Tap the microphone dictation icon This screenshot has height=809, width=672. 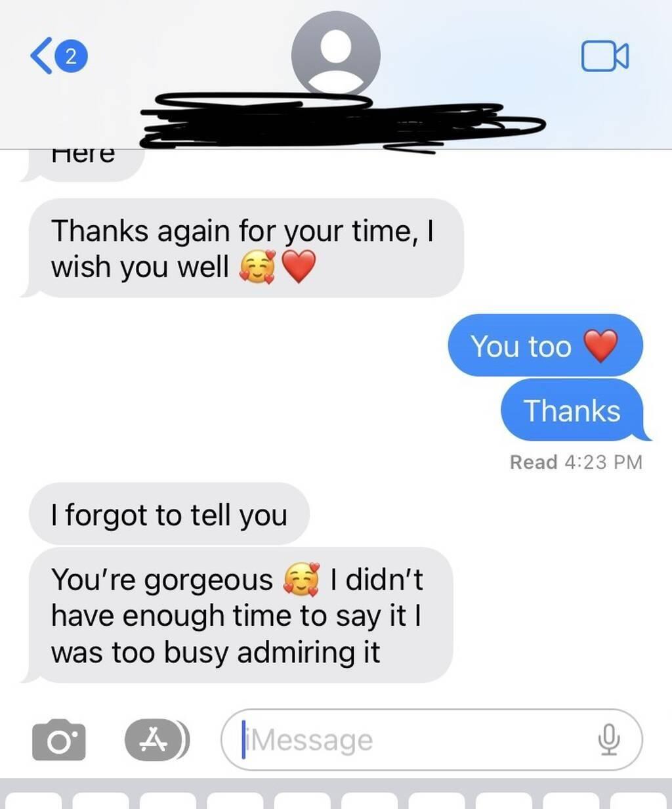click(x=609, y=740)
